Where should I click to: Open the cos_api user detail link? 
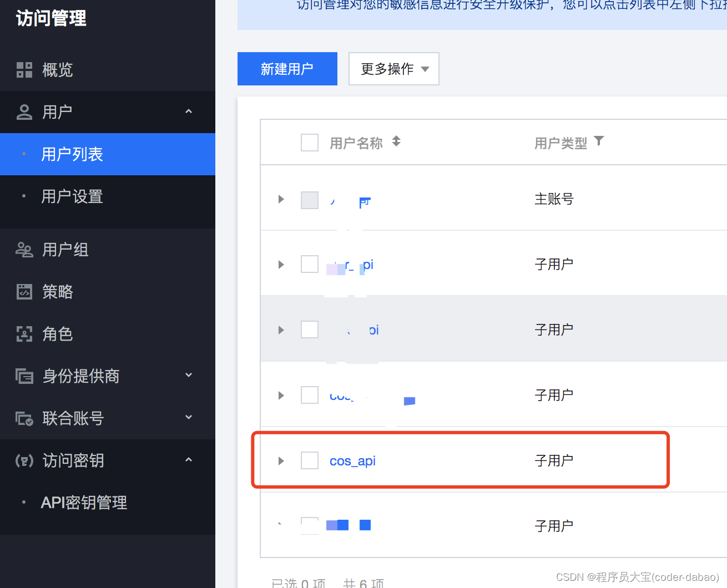click(352, 460)
